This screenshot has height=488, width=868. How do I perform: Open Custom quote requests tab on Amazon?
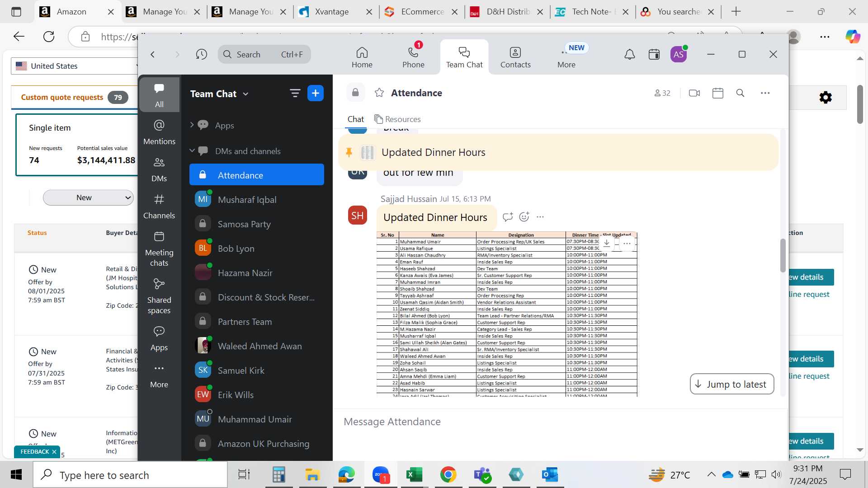[x=75, y=97]
